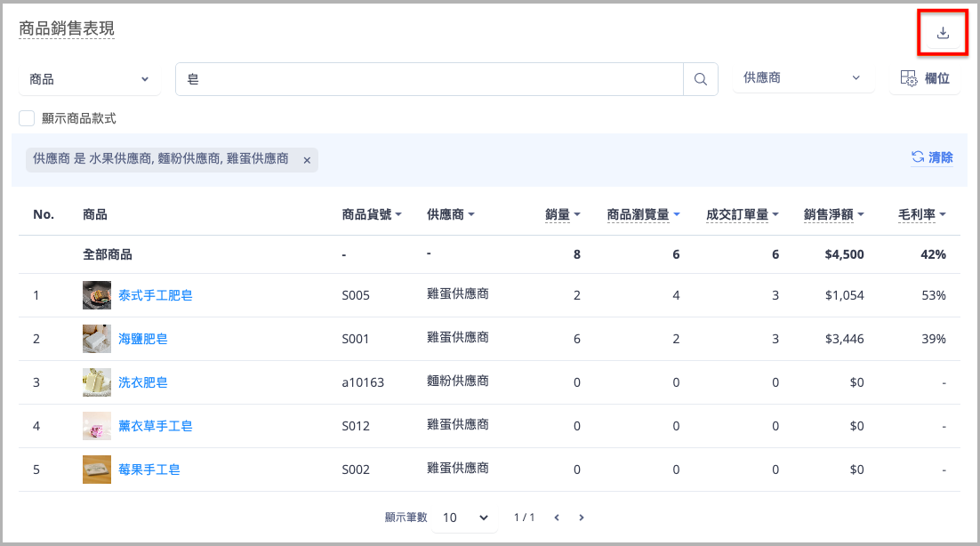The image size is (980, 546).
Task: Click the search magnifier icon
Action: click(x=700, y=79)
